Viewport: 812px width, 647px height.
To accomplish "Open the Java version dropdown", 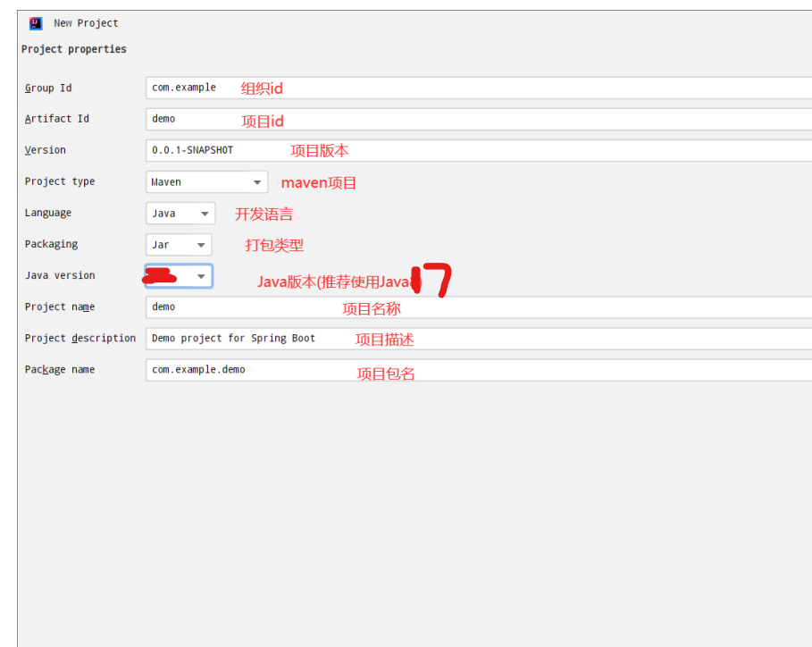I will [179, 276].
